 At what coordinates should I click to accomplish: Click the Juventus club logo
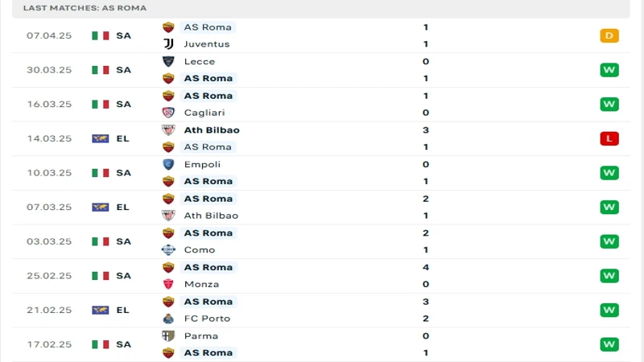pyautogui.click(x=168, y=44)
